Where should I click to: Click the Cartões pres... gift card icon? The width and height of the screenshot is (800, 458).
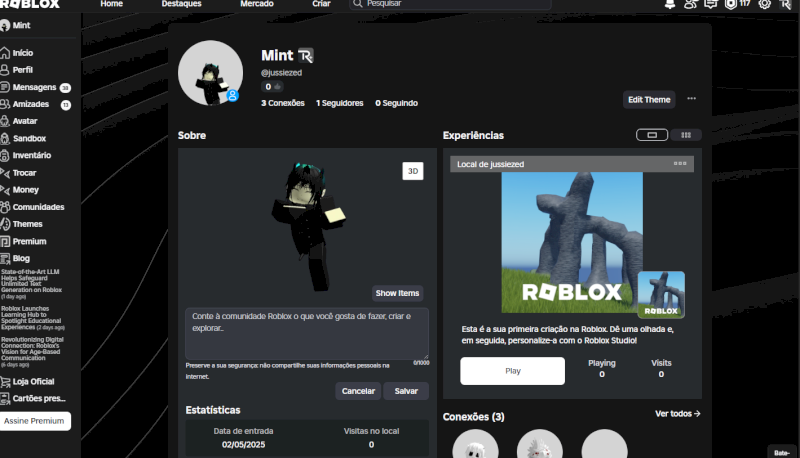5,398
